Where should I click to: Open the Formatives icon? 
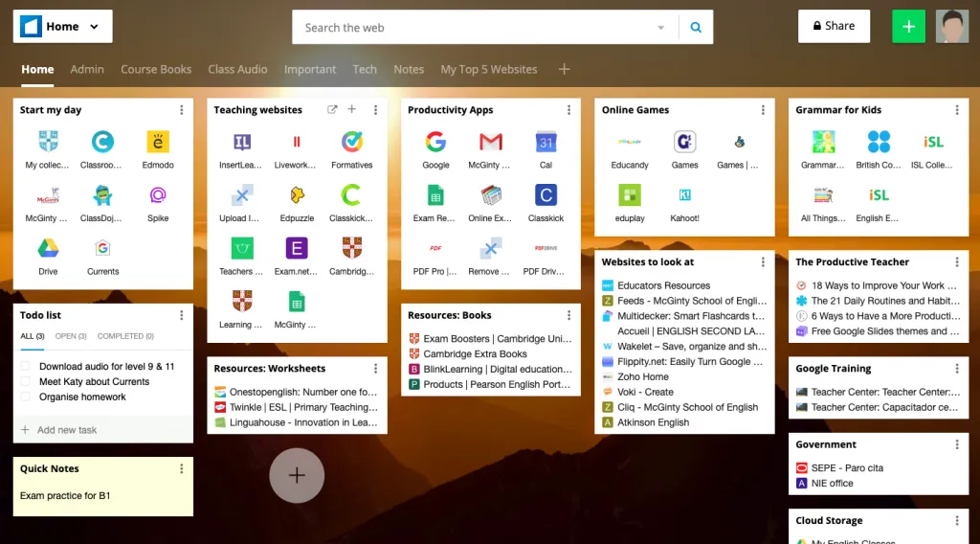click(352, 142)
